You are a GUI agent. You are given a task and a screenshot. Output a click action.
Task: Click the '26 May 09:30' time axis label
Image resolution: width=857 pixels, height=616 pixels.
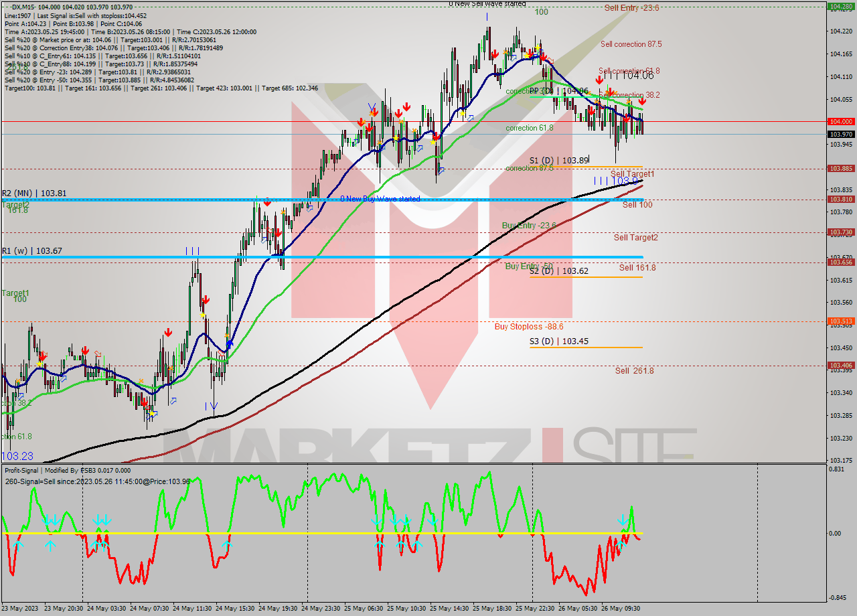click(621, 609)
